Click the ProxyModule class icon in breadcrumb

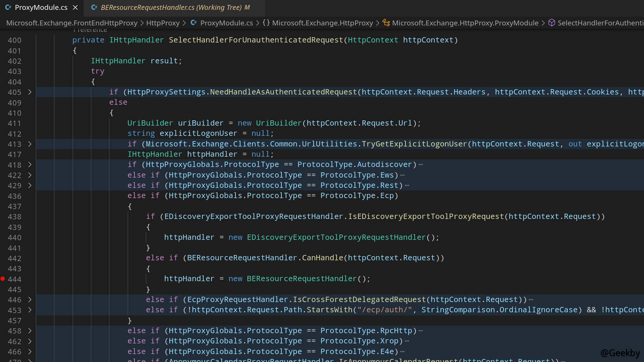pos(386,23)
